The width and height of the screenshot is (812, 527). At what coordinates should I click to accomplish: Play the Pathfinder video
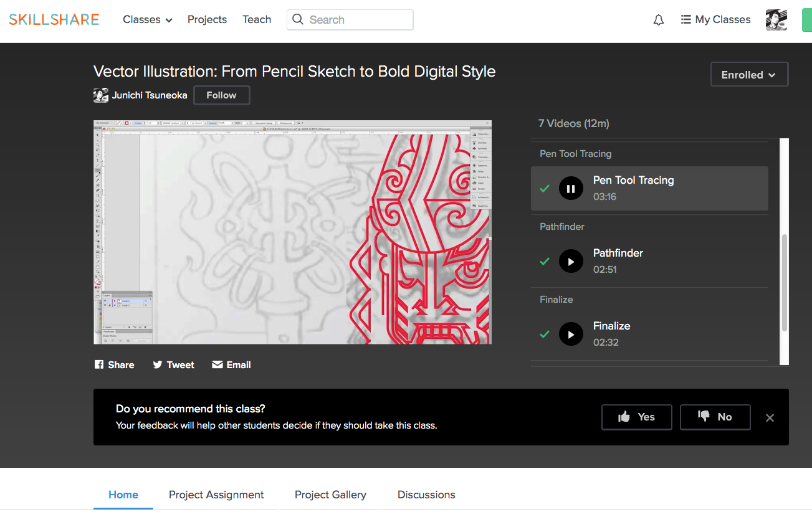click(x=571, y=261)
